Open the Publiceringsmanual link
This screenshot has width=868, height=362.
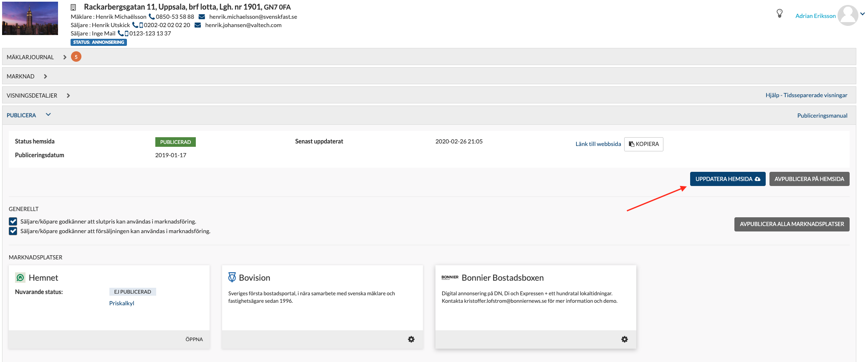(822, 116)
